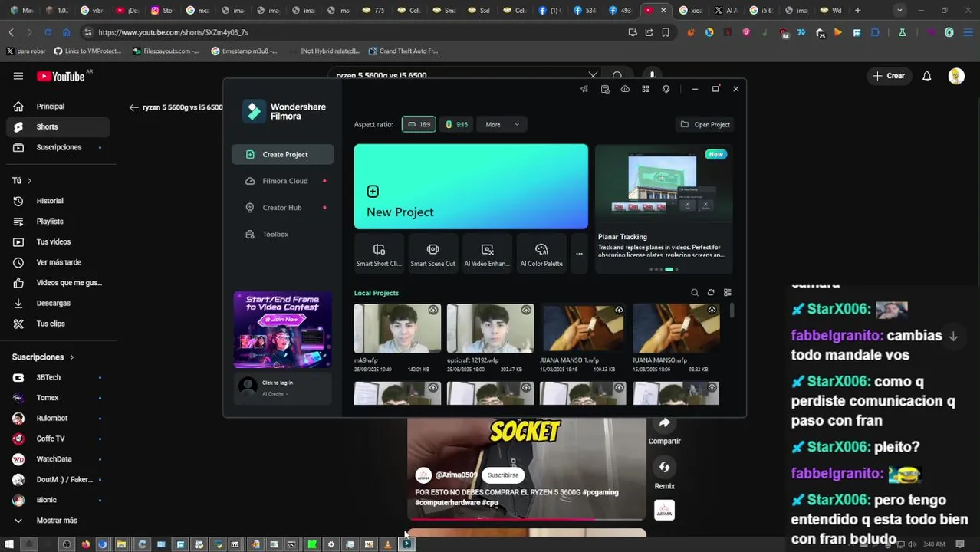Open the AI Video Enhancer tool
The height and width of the screenshot is (552, 980).
pyautogui.click(x=487, y=255)
